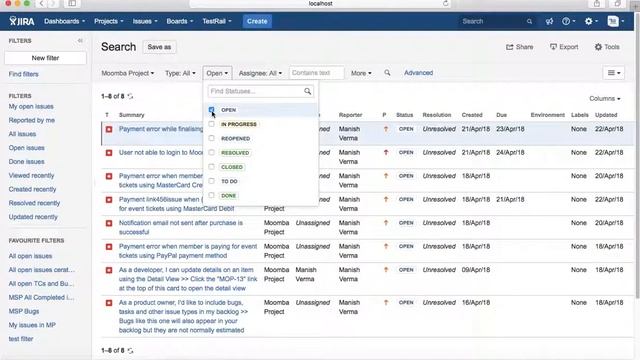Image resolution: width=640 pixels, height=360 pixels.
Task: Open the Columns dropdown
Action: (x=604, y=98)
